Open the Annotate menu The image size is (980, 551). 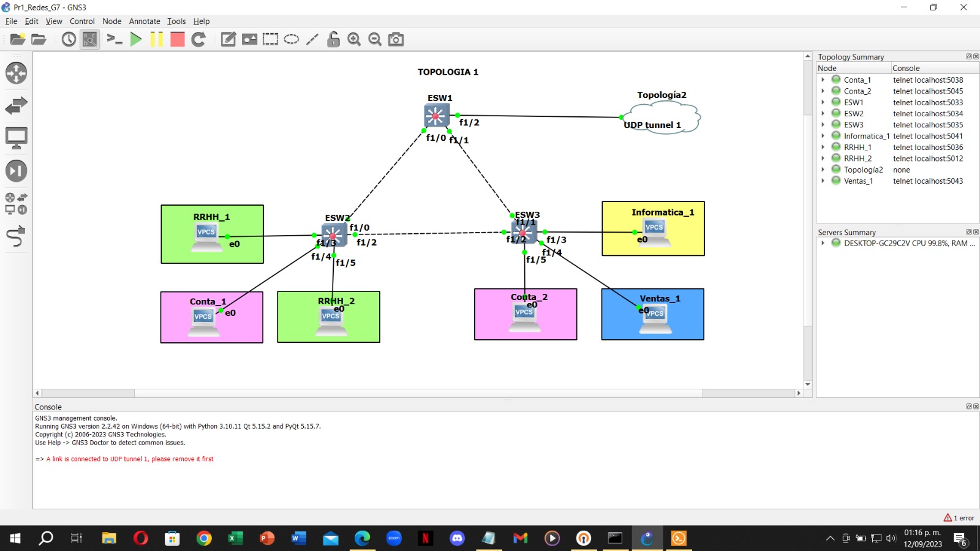[145, 21]
